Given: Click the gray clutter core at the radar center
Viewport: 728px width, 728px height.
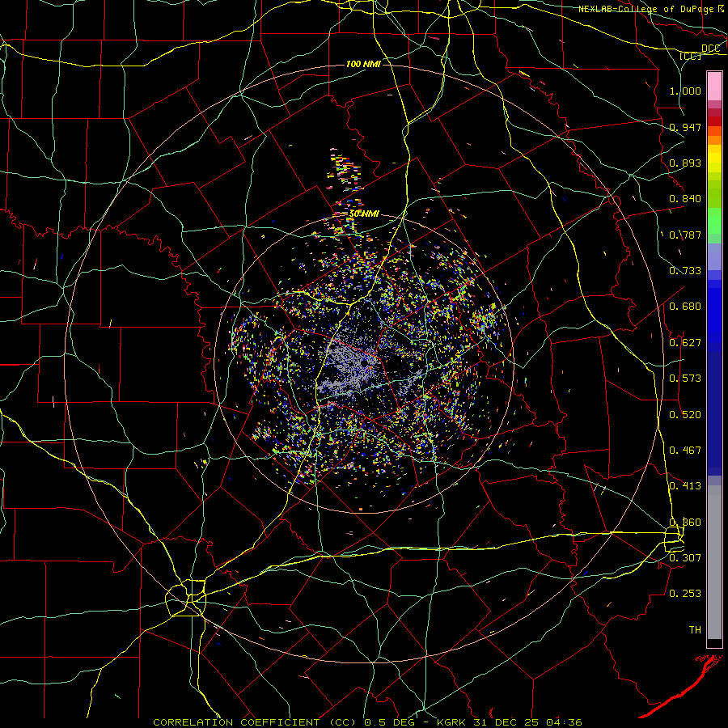Looking at the screenshot, I should point(351,366).
